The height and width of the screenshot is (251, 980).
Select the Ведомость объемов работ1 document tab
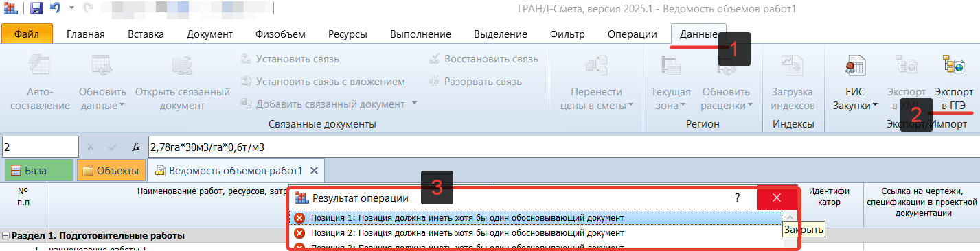(236, 170)
